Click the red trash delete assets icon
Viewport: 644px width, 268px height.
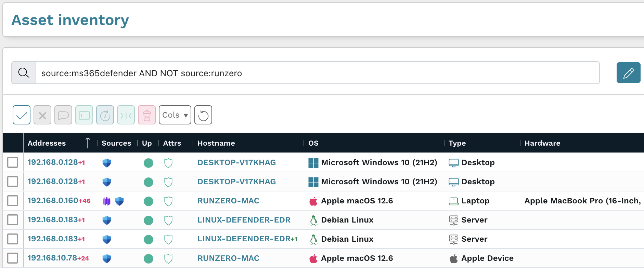147,115
